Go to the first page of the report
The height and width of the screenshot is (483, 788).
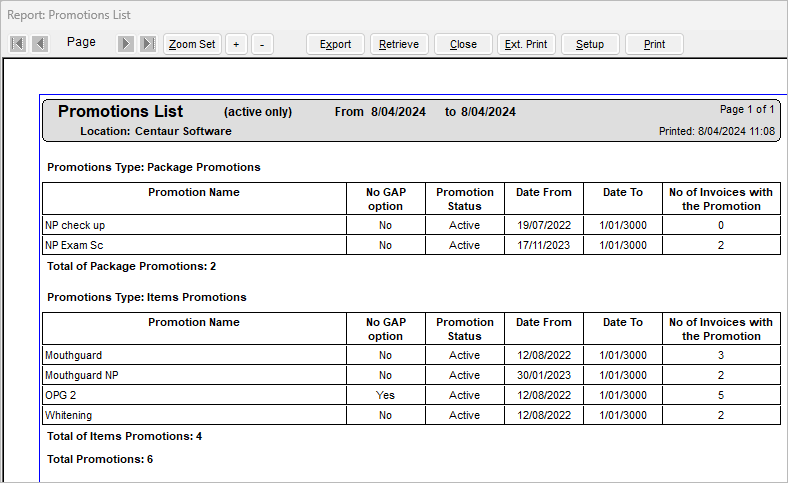pos(18,44)
